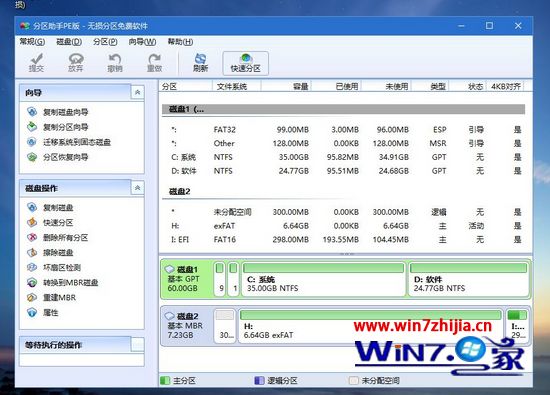
Task: Open the 分区(P) menu
Action: (x=105, y=42)
